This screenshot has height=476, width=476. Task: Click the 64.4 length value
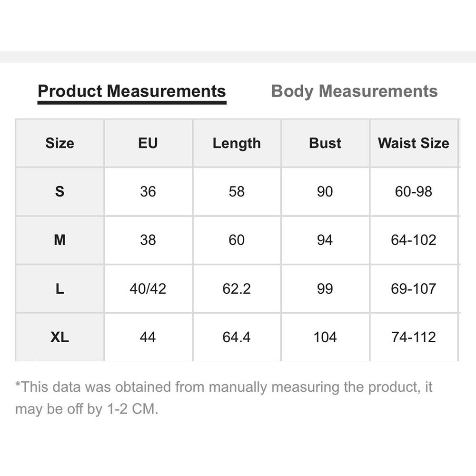(x=237, y=337)
